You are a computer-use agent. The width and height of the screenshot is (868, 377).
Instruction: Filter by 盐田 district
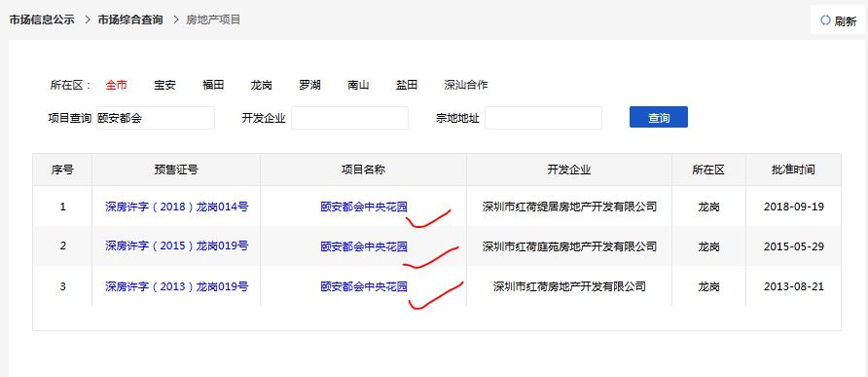pos(407,85)
